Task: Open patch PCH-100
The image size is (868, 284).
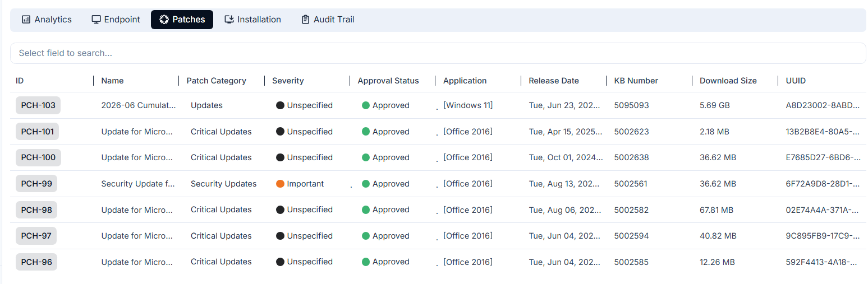Action: pos(38,157)
